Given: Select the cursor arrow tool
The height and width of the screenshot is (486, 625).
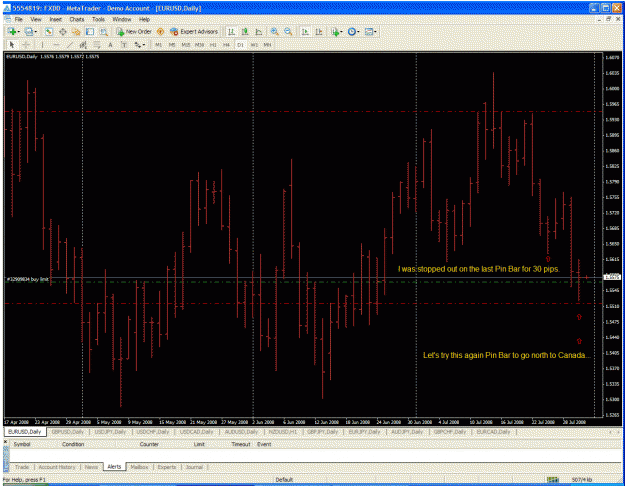Looking at the screenshot, I should tap(12, 45).
